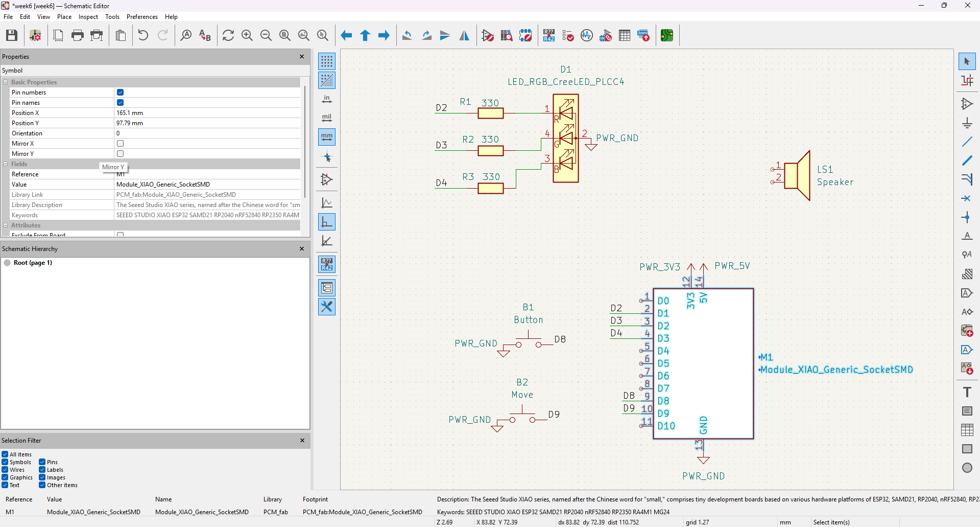This screenshot has width=980, height=527.
Task: Collapse the Attributes section
Action: (6, 225)
